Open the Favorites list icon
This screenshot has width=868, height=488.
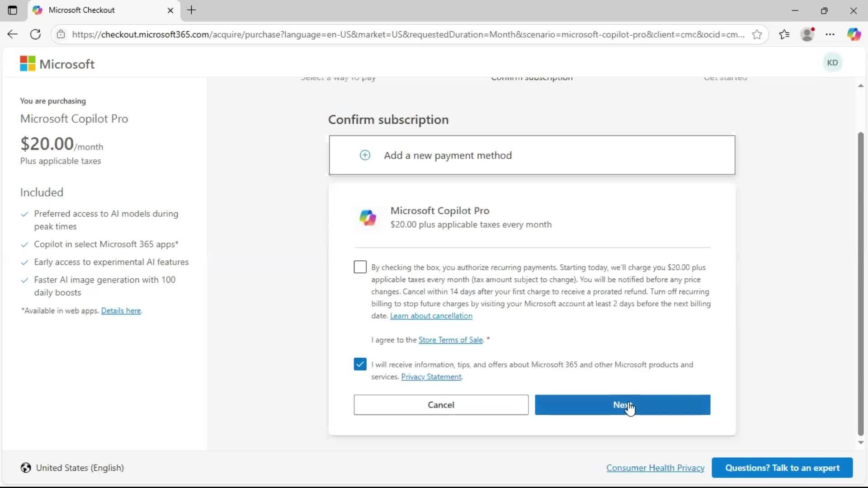tap(784, 34)
